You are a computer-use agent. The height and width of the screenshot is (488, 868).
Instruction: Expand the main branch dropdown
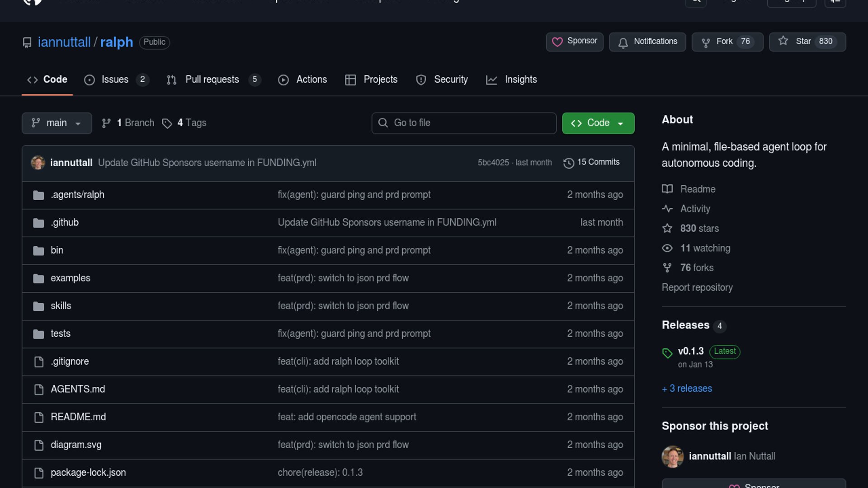57,123
